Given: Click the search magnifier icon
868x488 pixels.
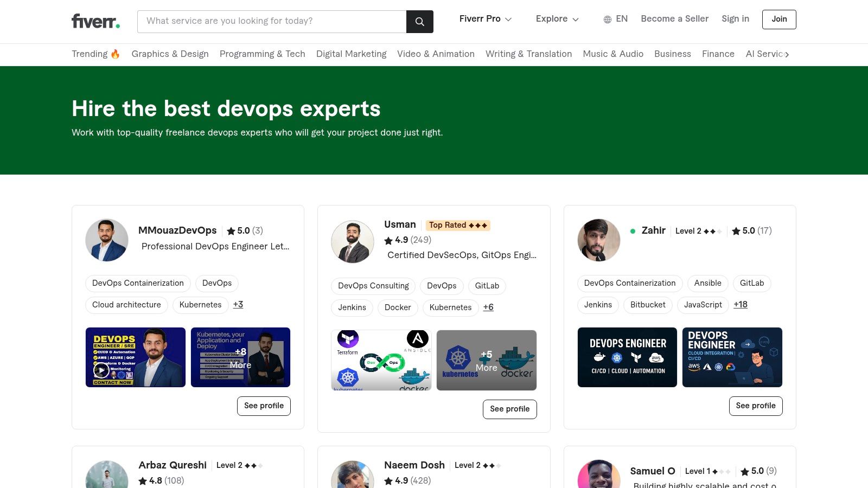Looking at the screenshot, I should point(419,21).
